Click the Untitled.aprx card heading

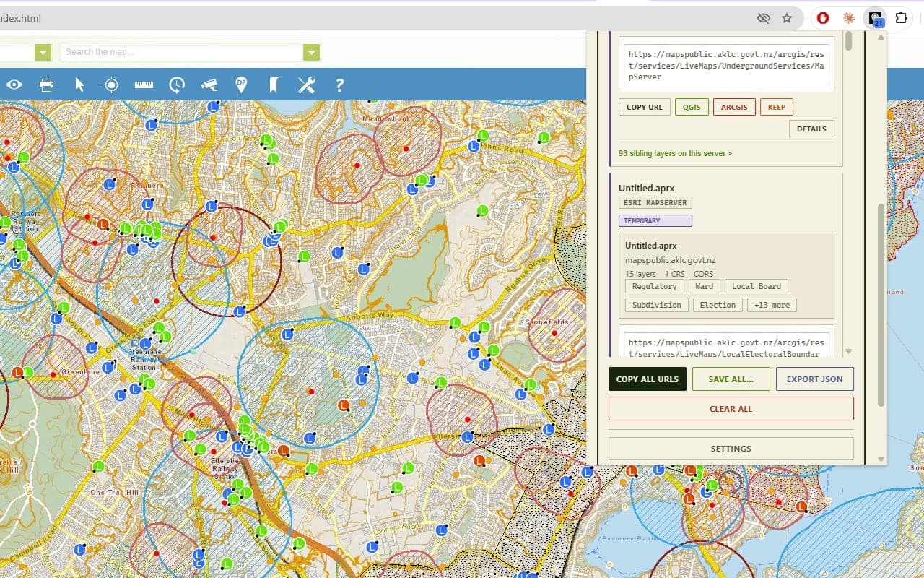[646, 189]
